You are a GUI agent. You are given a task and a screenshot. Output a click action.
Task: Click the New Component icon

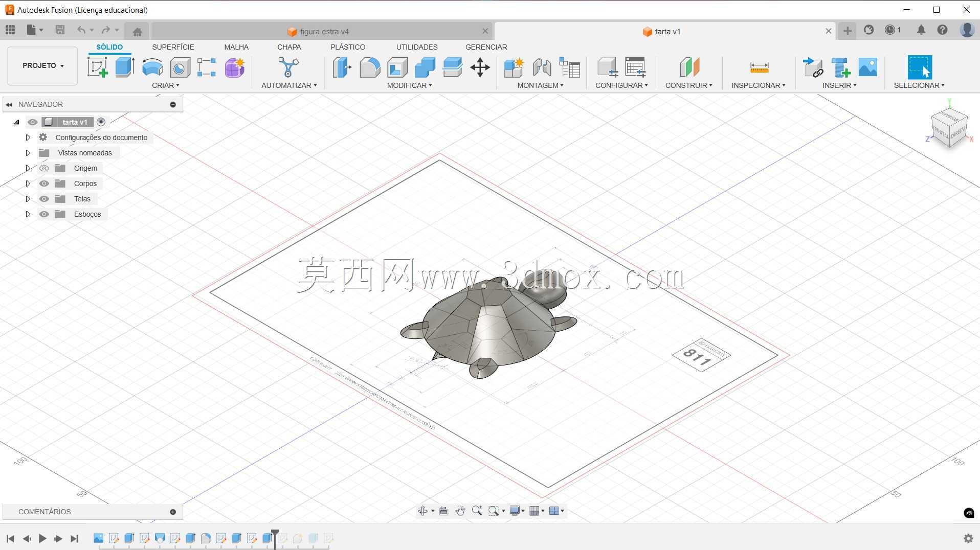point(514,67)
